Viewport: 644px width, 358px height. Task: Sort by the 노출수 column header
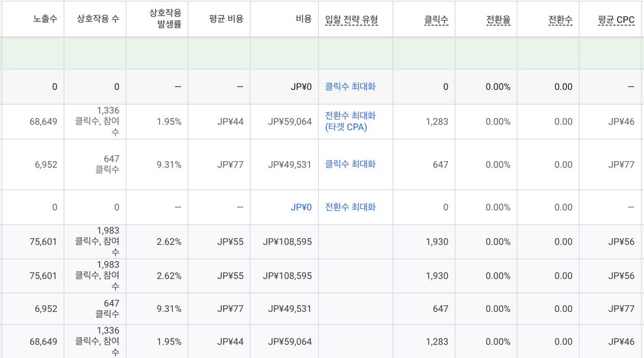click(45, 19)
